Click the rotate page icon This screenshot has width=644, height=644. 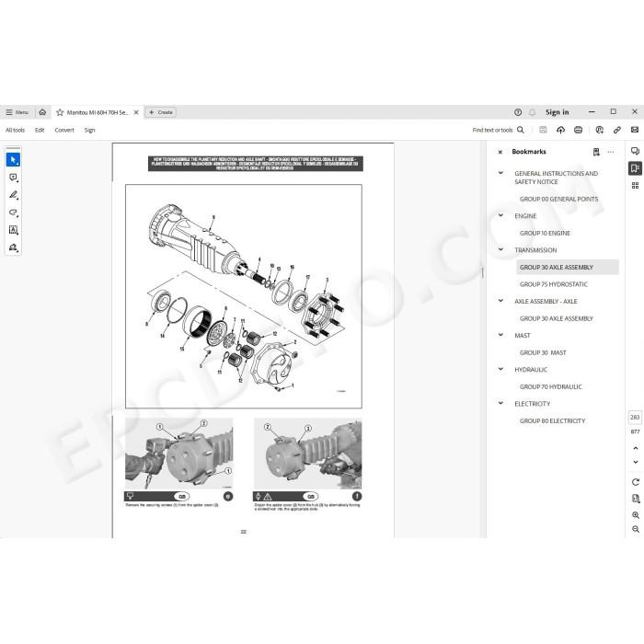[636, 482]
